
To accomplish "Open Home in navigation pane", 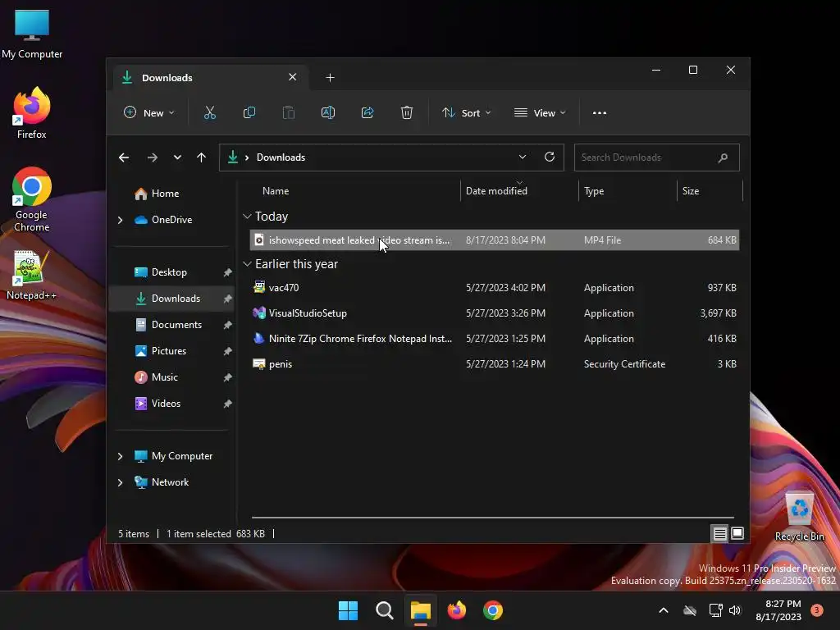I will [x=164, y=194].
